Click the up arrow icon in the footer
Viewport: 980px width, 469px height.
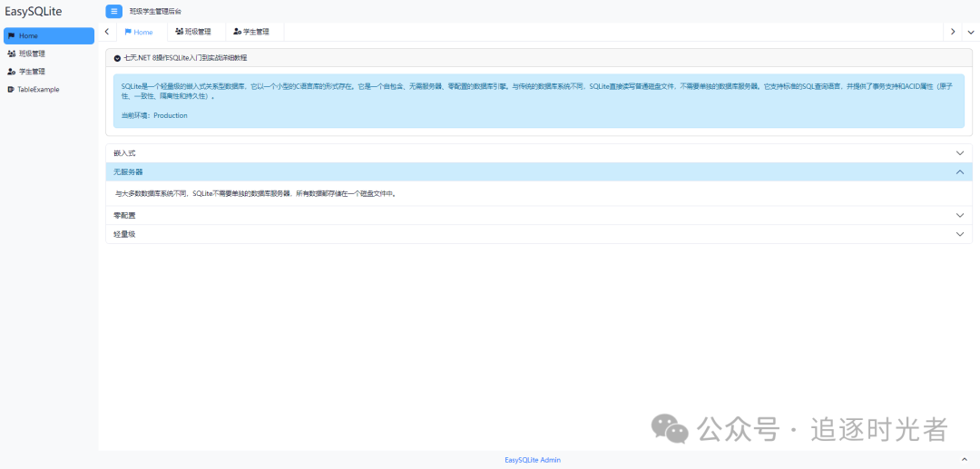pos(964,460)
